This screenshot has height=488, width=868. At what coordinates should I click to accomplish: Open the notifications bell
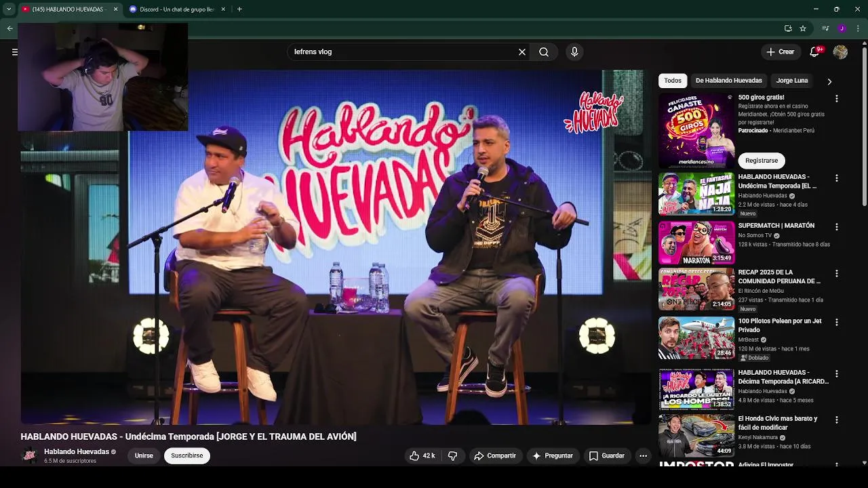click(x=816, y=52)
